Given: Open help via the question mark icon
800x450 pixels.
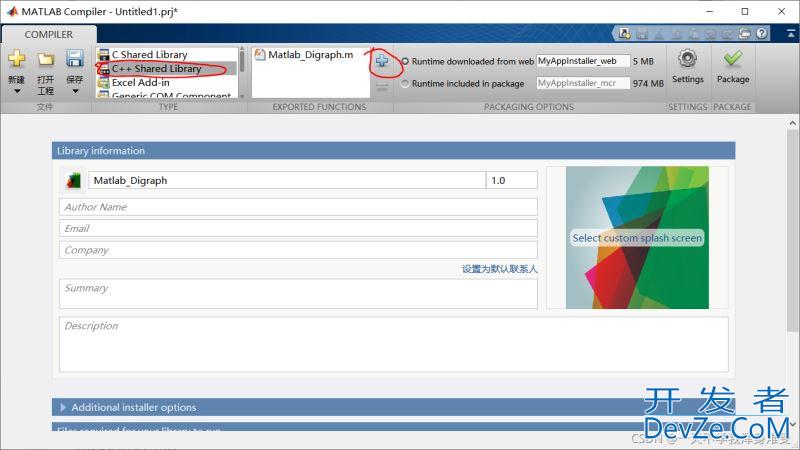Looking at the screenshot, I should coord(762,34).
